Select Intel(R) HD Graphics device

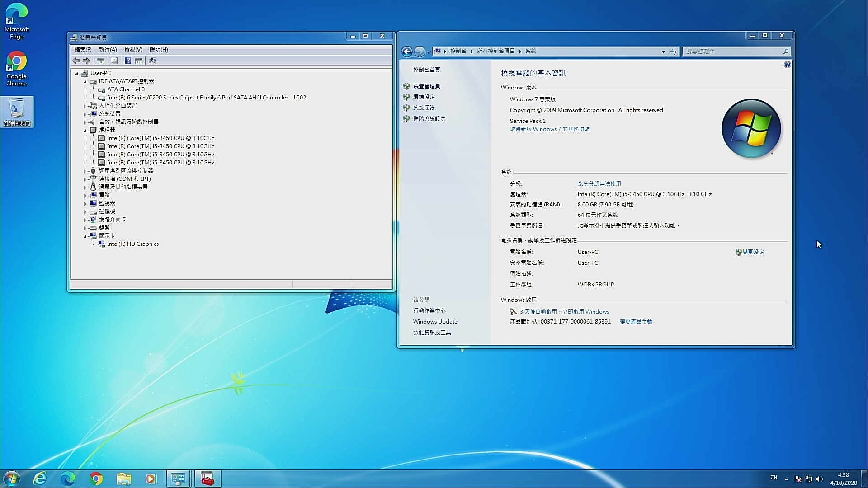tap(133, 244)
